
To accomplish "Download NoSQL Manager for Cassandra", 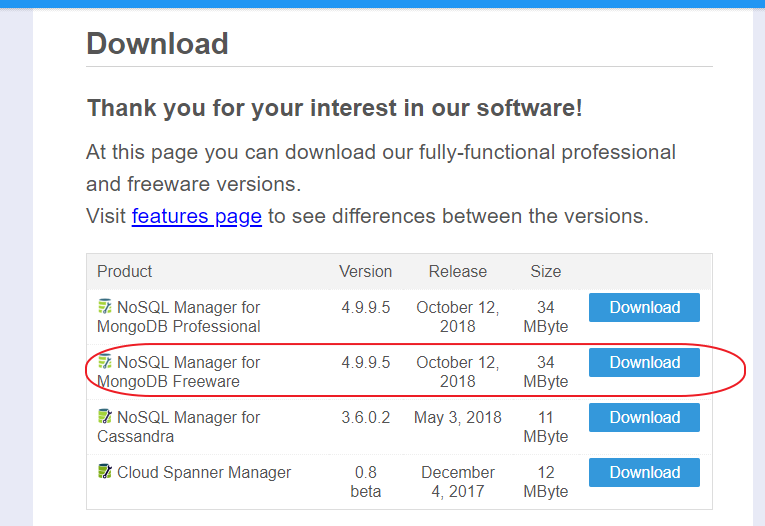I will (x=644, y=418).
